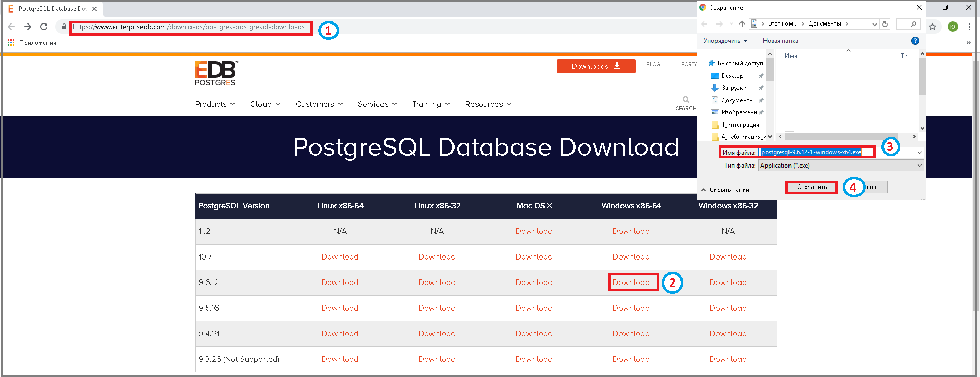The height and width of the screenshot is (377, 980).
Task: Click the PostgreSQL Version column header
Action: pos(244,206)
